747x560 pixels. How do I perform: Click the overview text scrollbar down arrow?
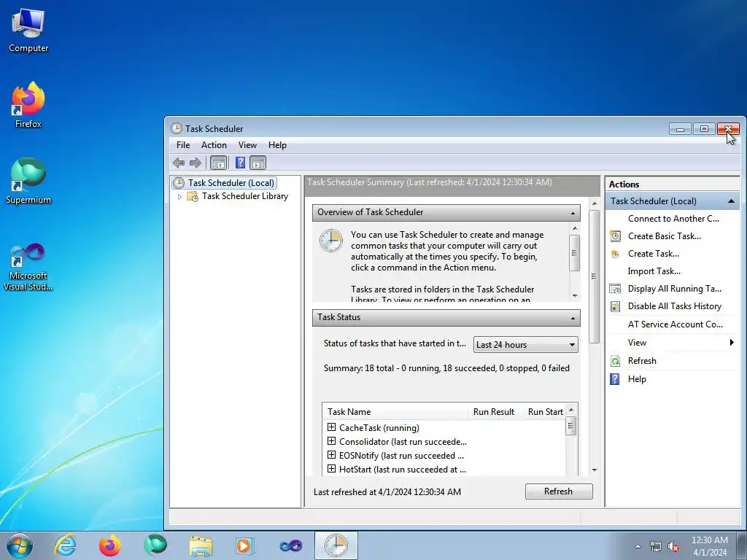[575, 296]
